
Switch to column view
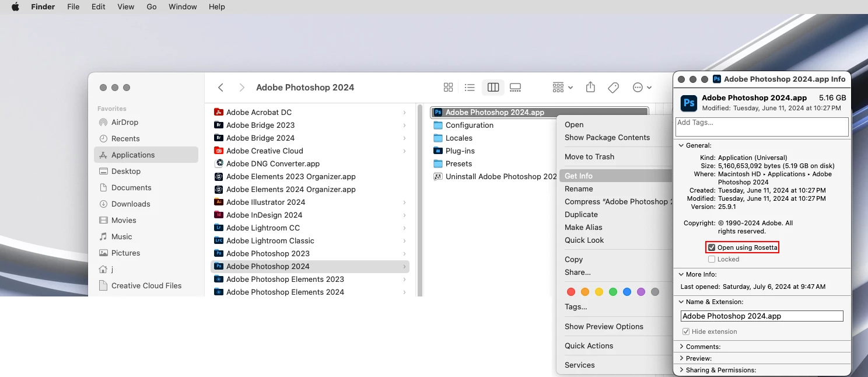493,88
